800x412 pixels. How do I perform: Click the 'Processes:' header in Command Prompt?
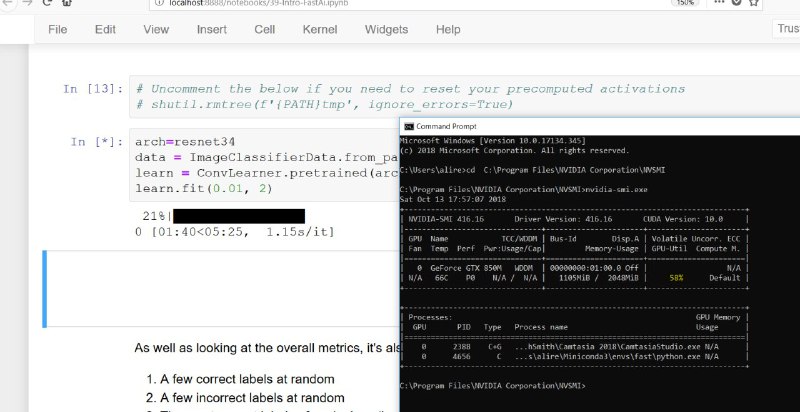click(430, 317)
